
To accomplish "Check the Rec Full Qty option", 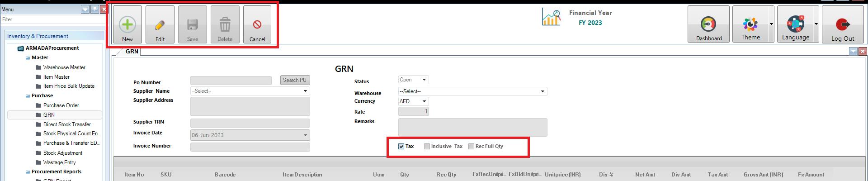I will tap(471, 147).
